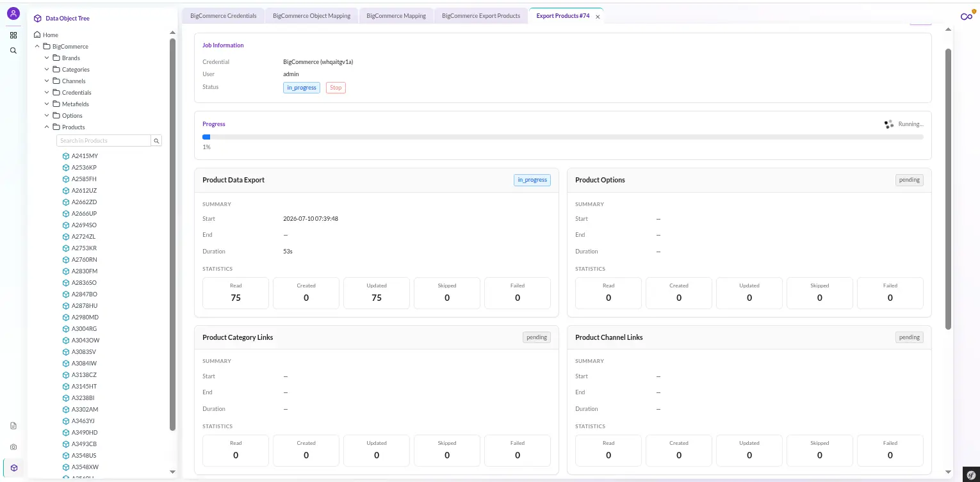Click the Data Object Tree cube icon
This screenshot has width=980, height=482.
click(38, 19)
